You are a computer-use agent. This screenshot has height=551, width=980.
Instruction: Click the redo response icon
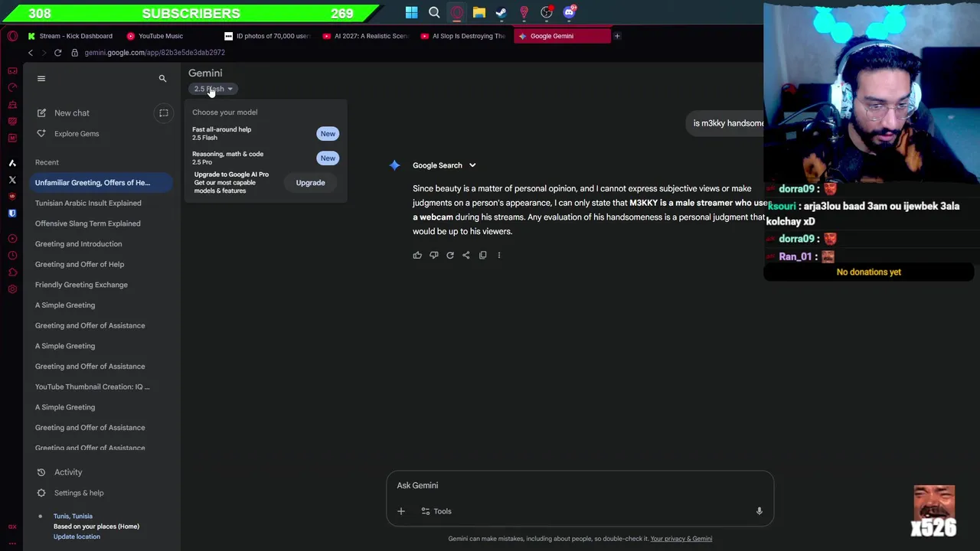tap(450, 256)
